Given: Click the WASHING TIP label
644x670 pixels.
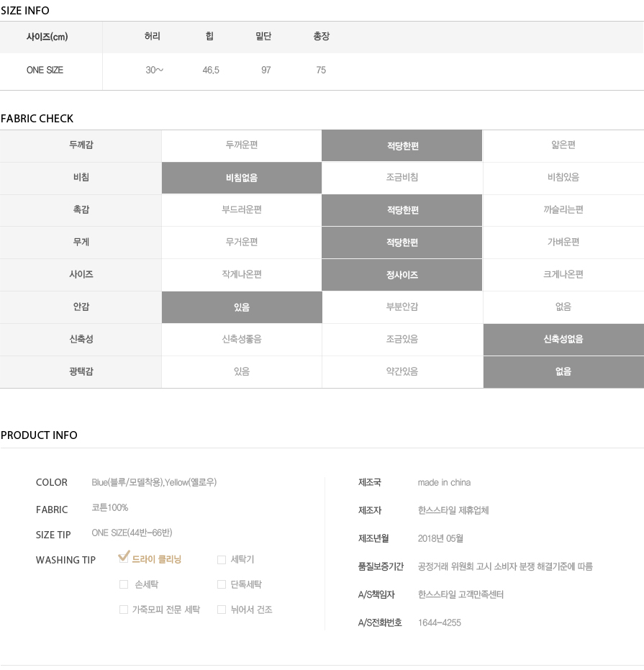Looking at the screenshot, I should (65, 560).
